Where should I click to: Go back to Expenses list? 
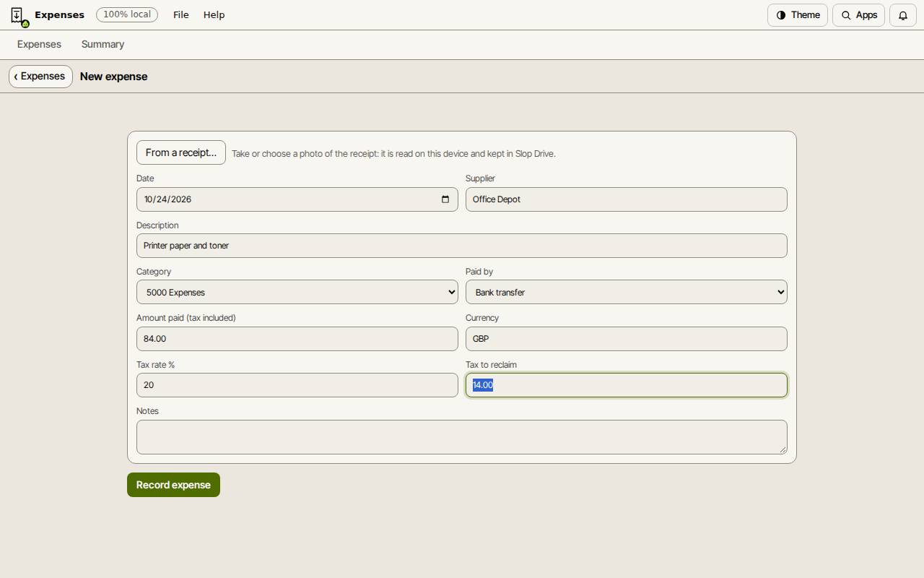[40, 77]
